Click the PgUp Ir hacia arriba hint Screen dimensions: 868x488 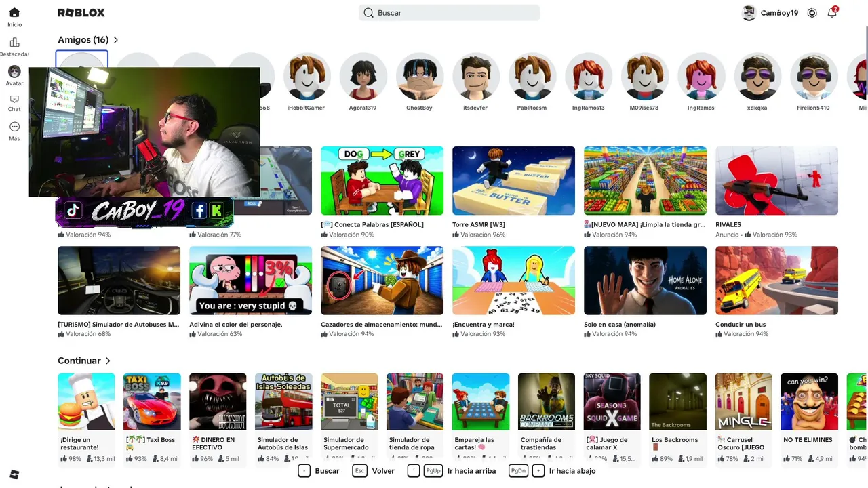(452, 471)
